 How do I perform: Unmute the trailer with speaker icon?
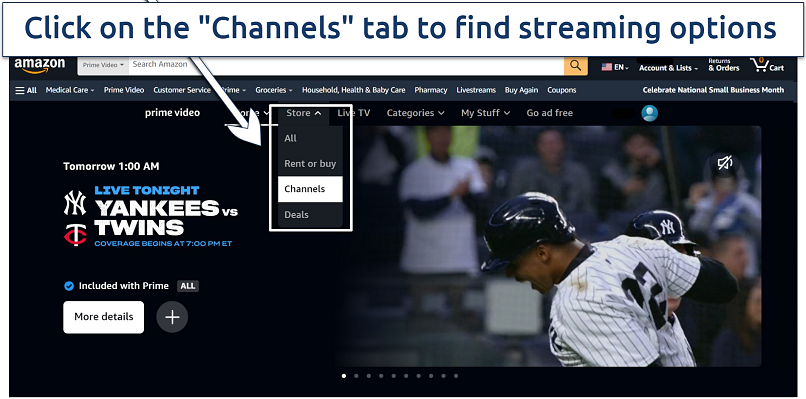tap(725, 164)
